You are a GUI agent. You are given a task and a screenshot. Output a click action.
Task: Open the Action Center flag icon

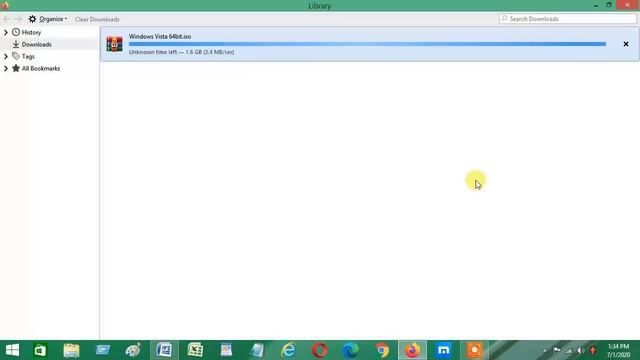coord(557,350)
